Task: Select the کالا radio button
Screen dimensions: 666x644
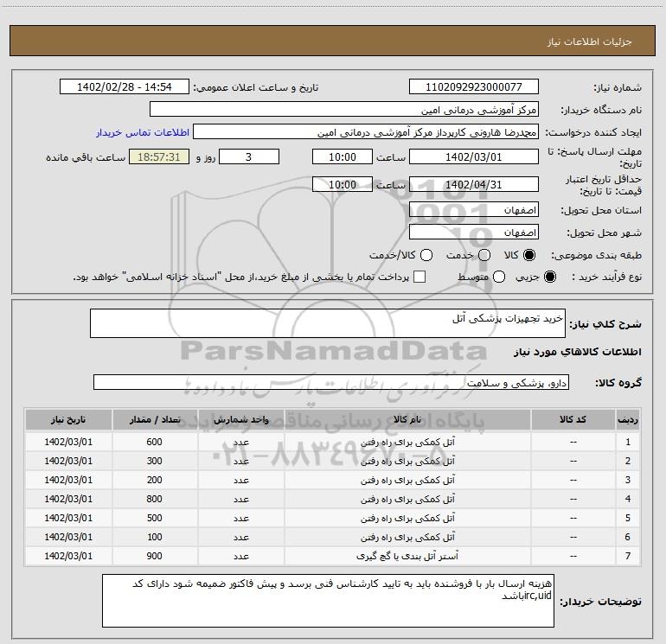Action: [x=529, y=255]
